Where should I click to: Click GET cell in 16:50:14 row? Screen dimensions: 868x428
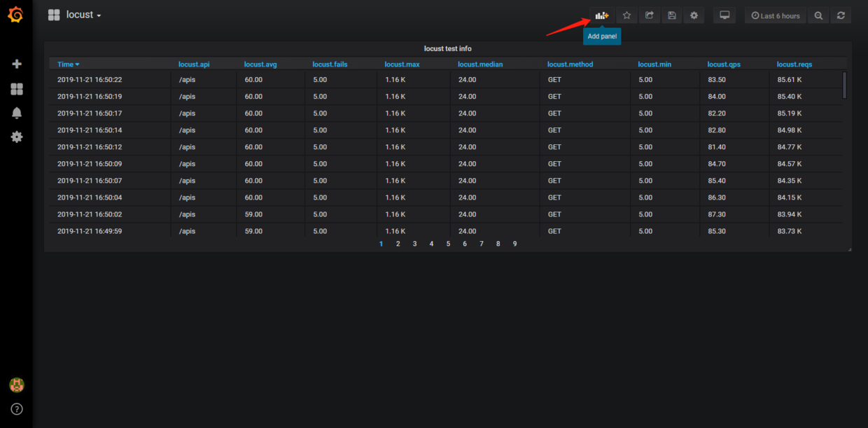click(554, 130)
